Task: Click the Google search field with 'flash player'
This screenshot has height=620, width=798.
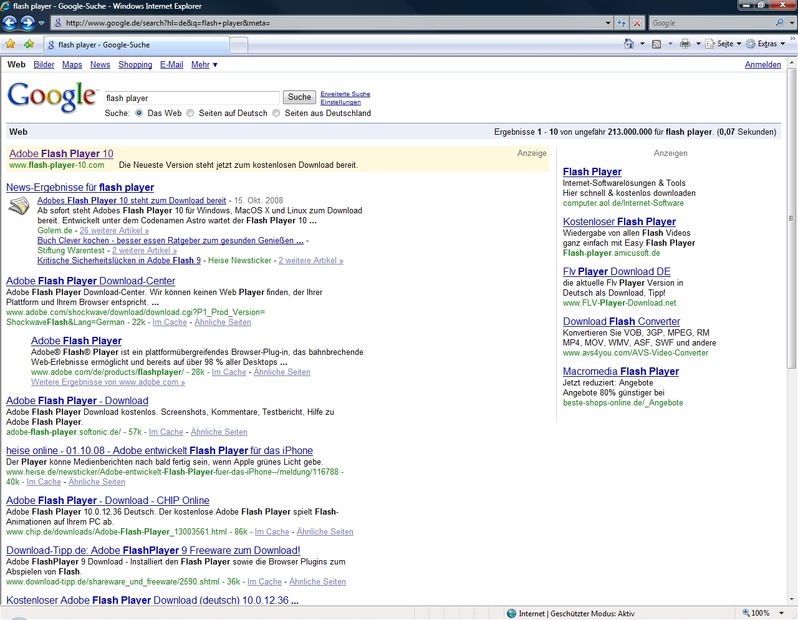Action: pyautogui.click(x=192, y=98)
